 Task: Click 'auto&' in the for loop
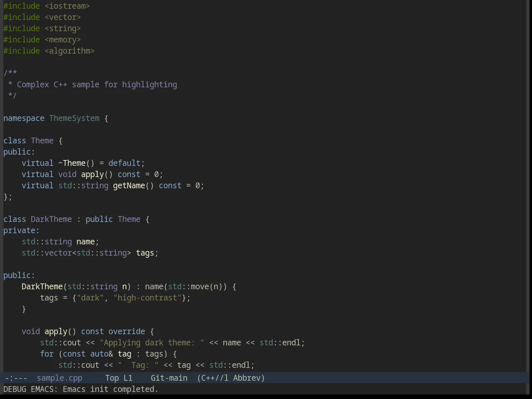pos(101,354)
